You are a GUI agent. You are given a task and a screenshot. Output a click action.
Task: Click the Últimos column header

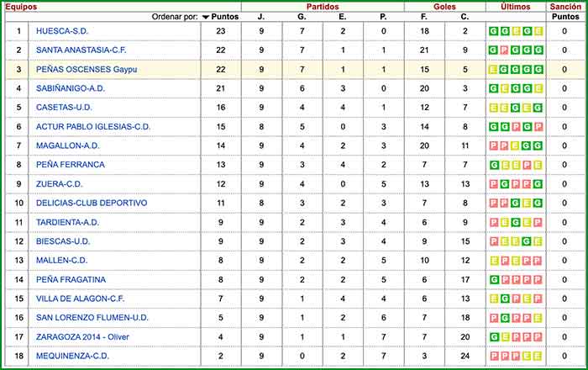[516, 6]
